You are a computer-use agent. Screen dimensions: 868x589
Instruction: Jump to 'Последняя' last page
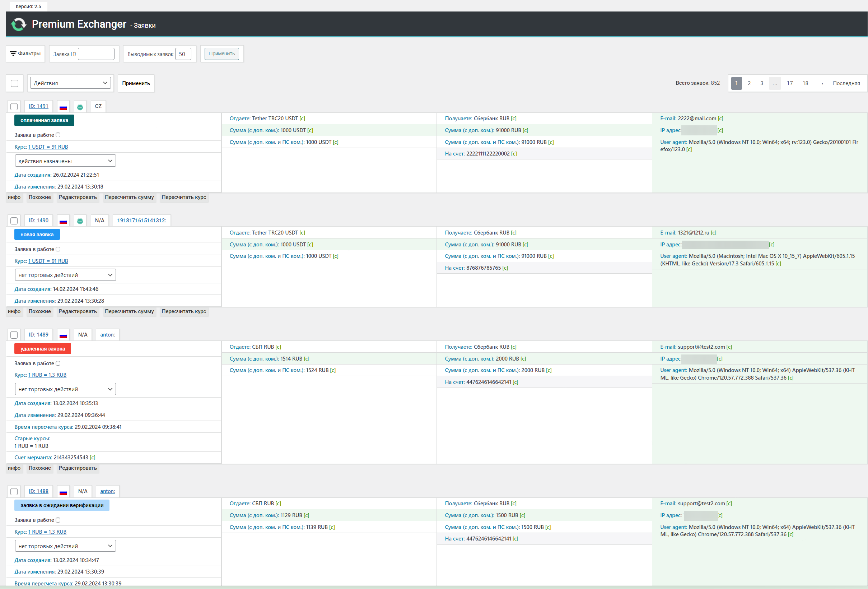pos(846,83)
